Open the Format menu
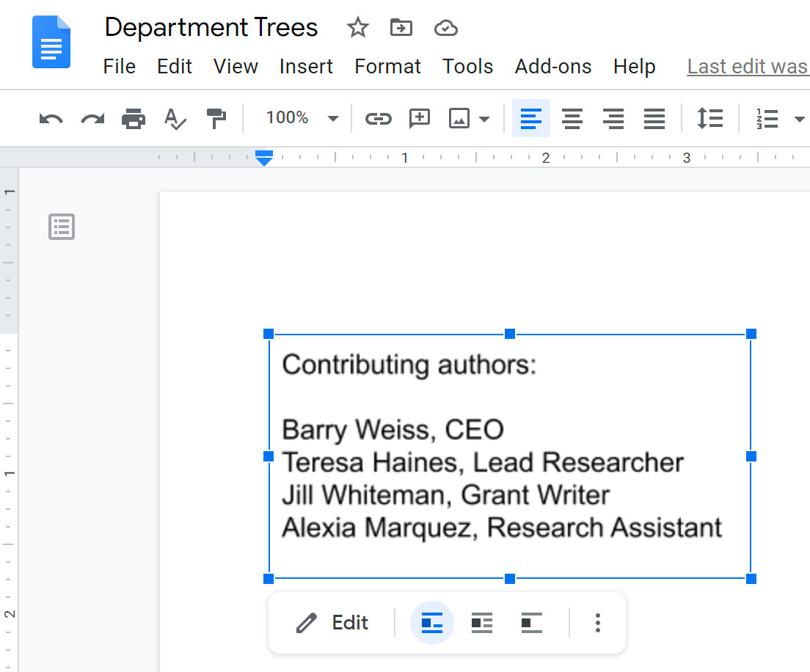Viewport: 810px width, 672px height. 387,66
